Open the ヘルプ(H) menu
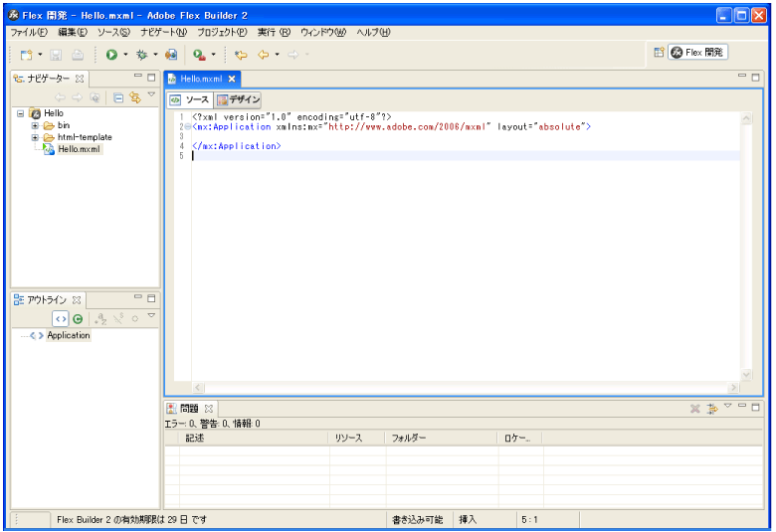 click(373, 32)
